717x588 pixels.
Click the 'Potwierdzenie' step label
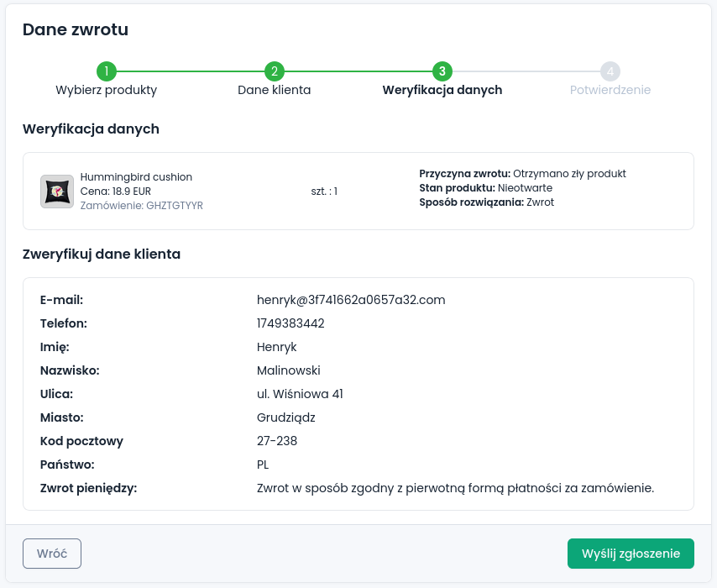coord(610,90)
